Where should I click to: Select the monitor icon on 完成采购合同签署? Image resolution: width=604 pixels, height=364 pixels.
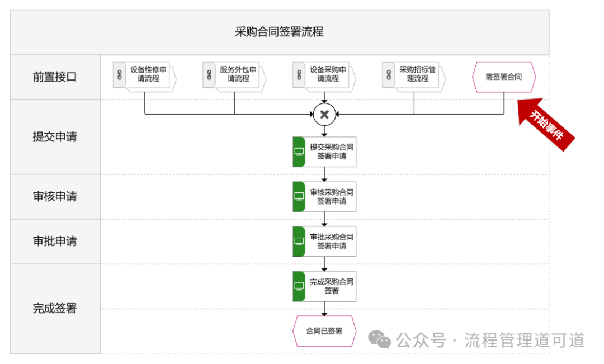(298, 286)
